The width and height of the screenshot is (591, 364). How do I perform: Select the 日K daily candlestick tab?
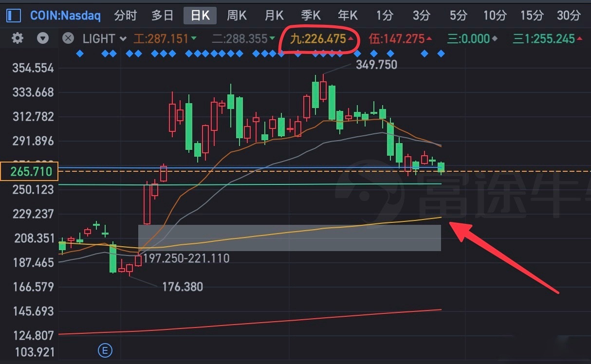[x=200, y=16]
